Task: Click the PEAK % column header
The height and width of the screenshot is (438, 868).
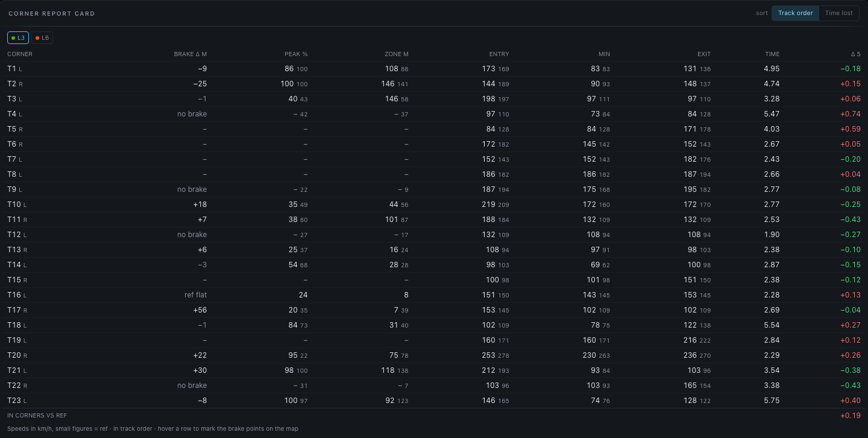Action: click(x=296, y=54)
